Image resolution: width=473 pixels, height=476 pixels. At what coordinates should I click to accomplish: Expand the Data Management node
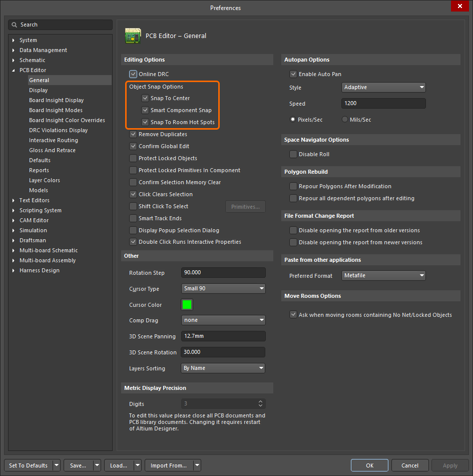[x=14, y=50]
